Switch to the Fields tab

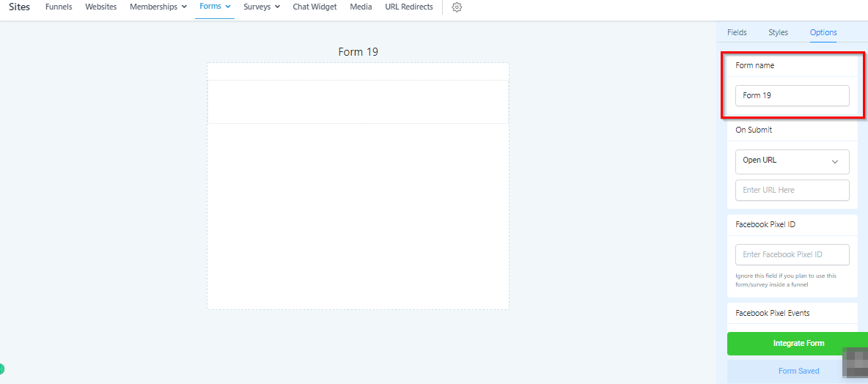pos(737,32)
